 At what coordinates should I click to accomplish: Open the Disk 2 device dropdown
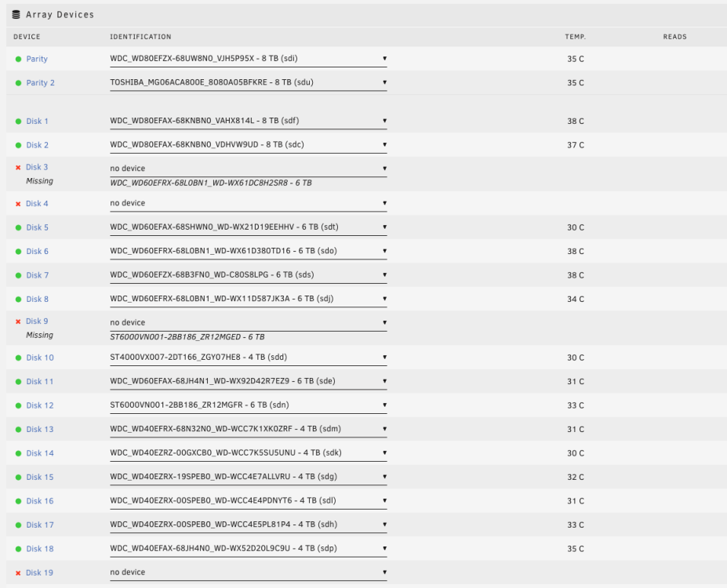point(248,145)
